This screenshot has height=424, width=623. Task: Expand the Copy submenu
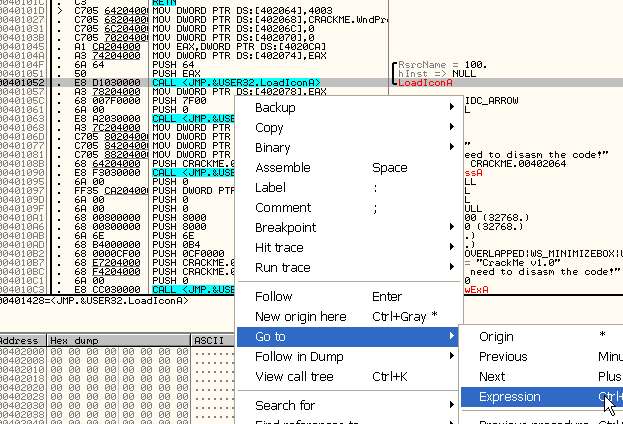coord(269,127)
